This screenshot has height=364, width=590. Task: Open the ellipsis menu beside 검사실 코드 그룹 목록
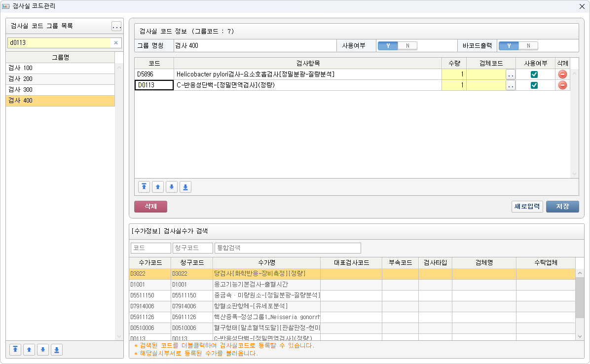tap(116, 26)
